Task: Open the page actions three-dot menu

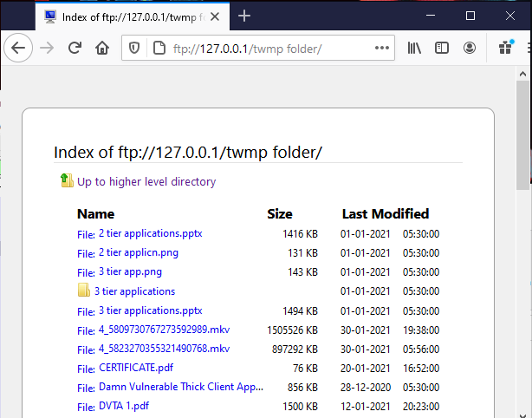Action: coord(382,48)
